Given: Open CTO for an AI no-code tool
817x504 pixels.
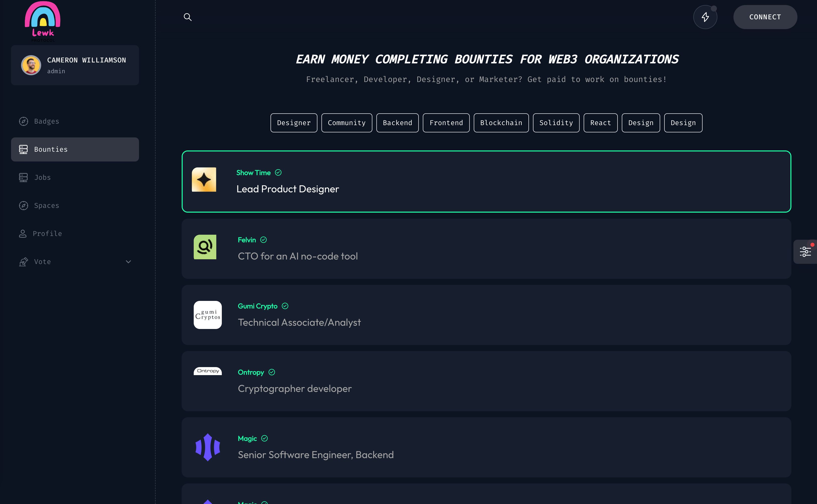Looking at the screenshot, I should click(298, 256).
